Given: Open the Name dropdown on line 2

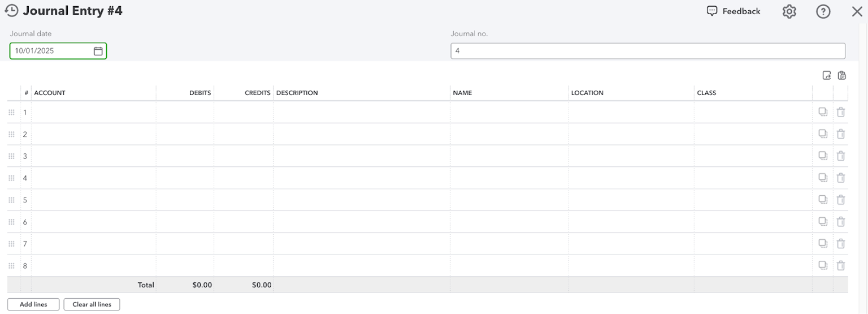Looking at the screenshot, I should [x=509, y=134].
